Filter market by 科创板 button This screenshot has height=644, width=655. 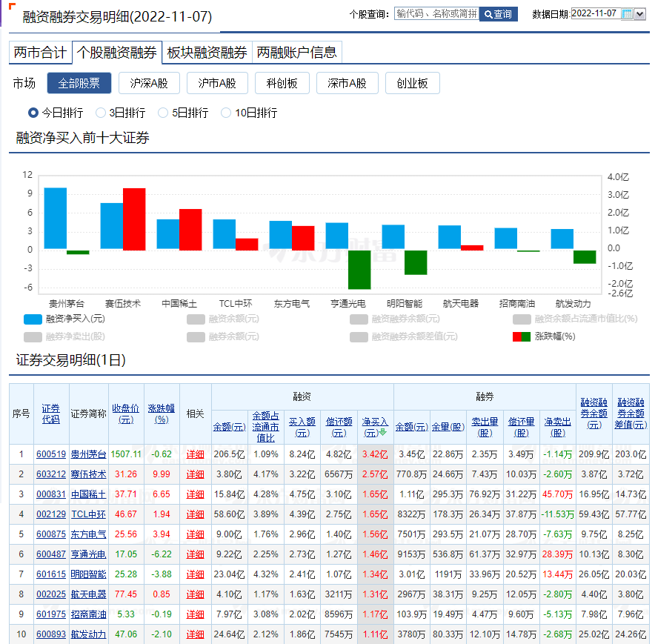(282, 84)
